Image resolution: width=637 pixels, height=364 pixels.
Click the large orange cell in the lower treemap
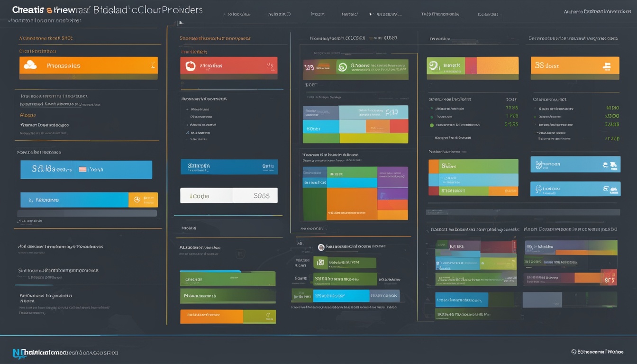[352, 204]
